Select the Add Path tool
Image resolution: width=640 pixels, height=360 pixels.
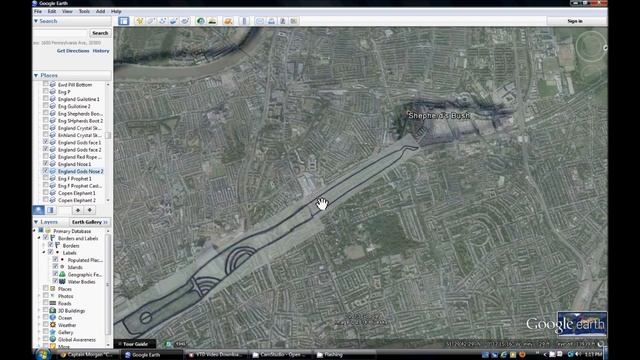click(162, 21)
